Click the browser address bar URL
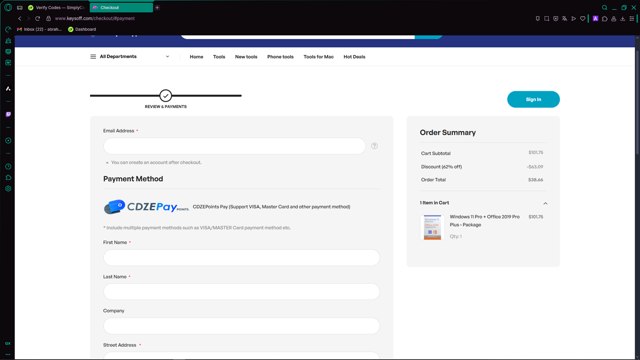The width and height of the screenshot is (640, 360). [95, 18]
